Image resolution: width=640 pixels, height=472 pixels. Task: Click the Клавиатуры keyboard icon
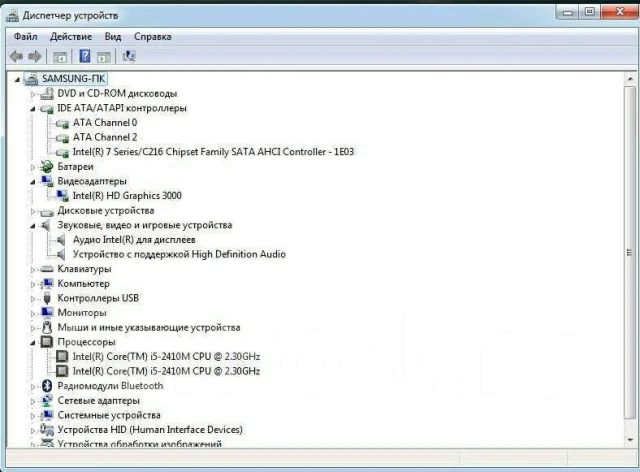point(47,269)
